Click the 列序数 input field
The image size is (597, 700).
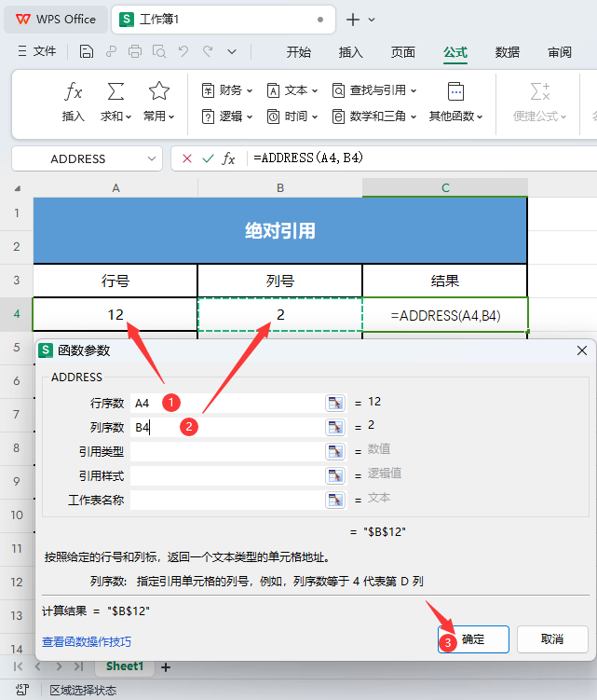(227, 427)
